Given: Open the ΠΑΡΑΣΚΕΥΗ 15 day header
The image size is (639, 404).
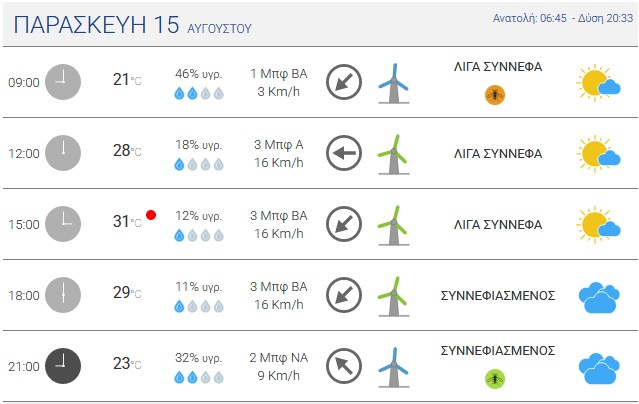Looking at the screenshot, I should click(132, 24).
